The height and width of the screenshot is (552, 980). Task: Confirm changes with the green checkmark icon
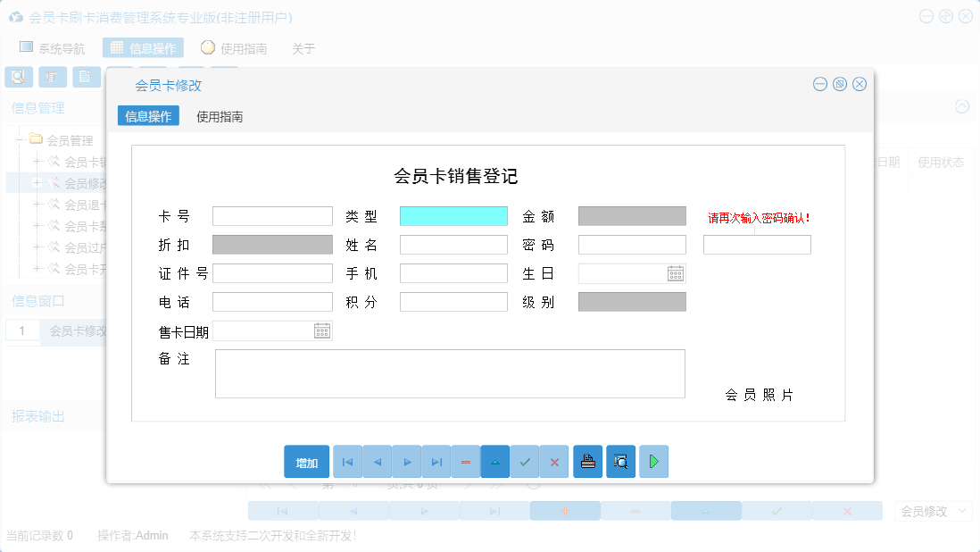tap(525, 462)
